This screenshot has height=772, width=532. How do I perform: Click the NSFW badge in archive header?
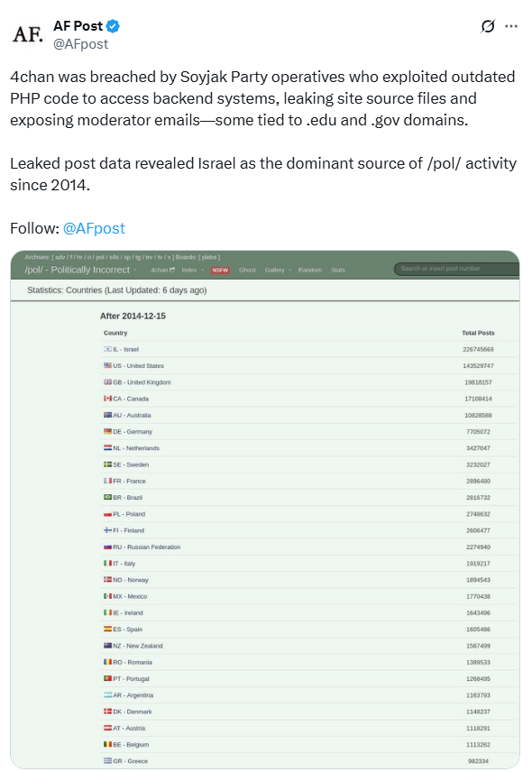pyautogui.click(x=220, y=270)
